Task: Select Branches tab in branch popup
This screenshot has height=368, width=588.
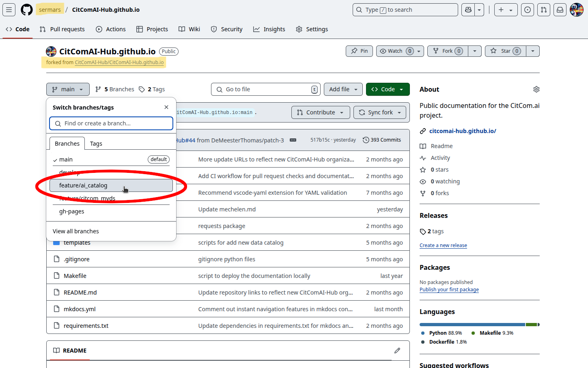Action: click(x=67, y=144)
